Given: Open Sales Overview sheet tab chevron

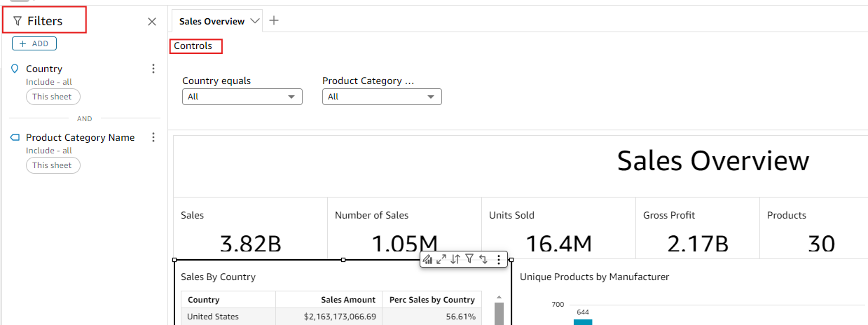Looking at the screenshot, I should 255,21.
